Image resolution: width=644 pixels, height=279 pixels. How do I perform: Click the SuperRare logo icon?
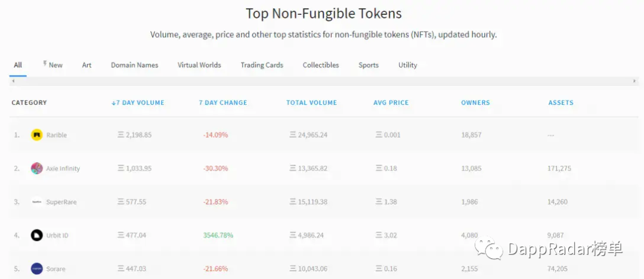pyautogui.click(x=37, y=201)
